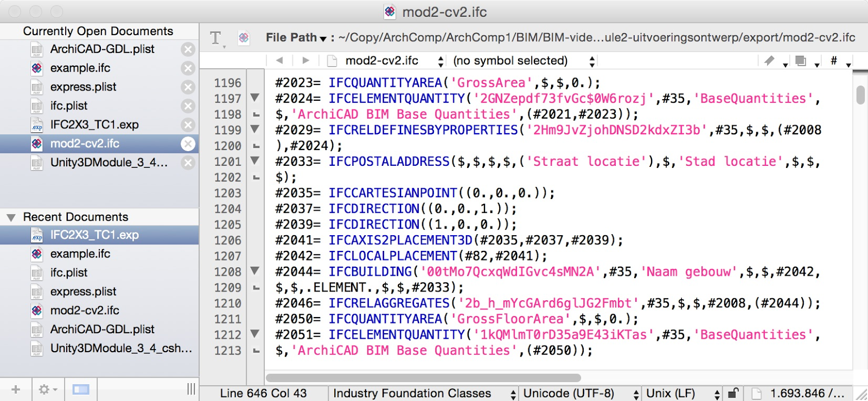
Task: Collapse fold triangle at line 1197
Action: click(254, 98)
